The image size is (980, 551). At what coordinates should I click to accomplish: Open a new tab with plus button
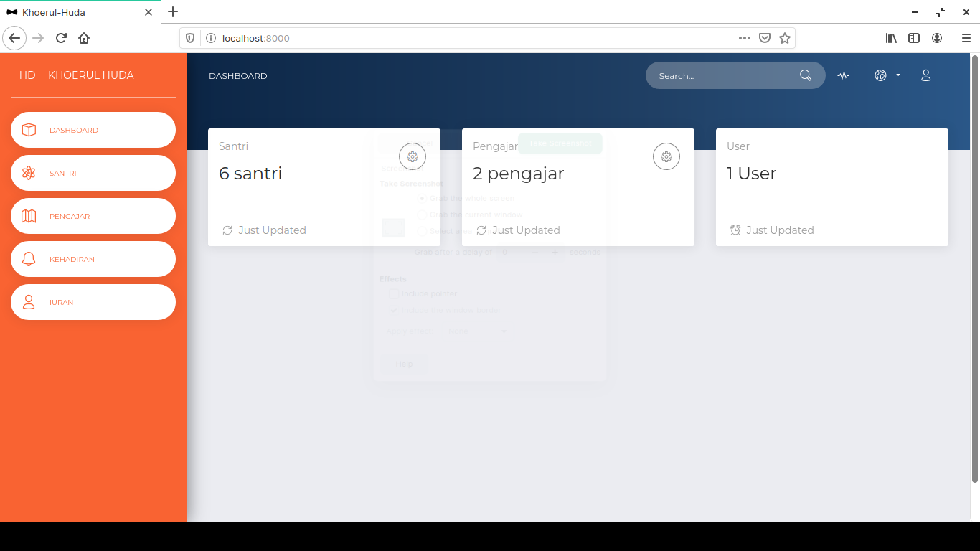tap(173, 11)
